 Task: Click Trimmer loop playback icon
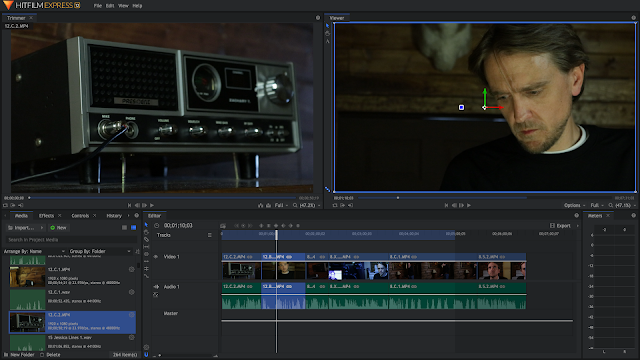click(x=6, y=205)
